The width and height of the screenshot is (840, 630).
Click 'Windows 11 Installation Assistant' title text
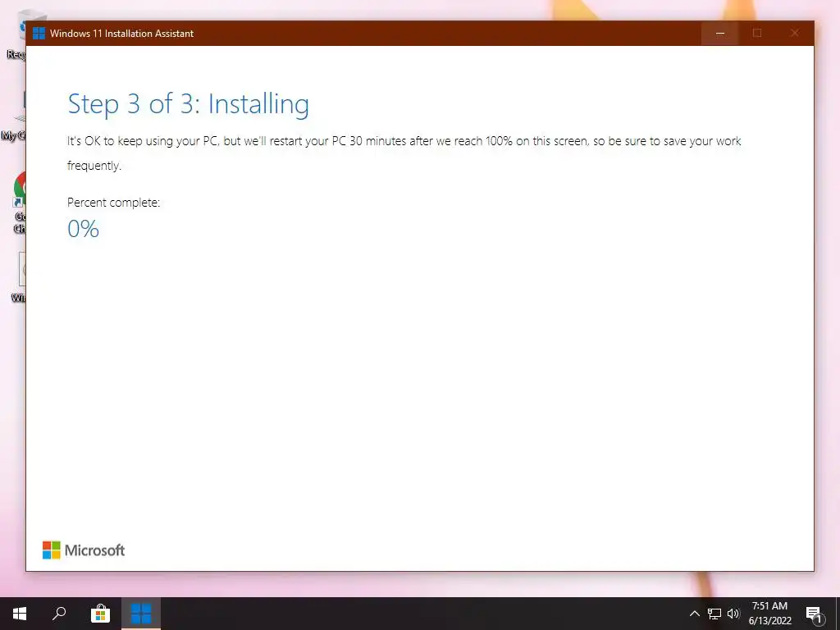tap(121, 33)
